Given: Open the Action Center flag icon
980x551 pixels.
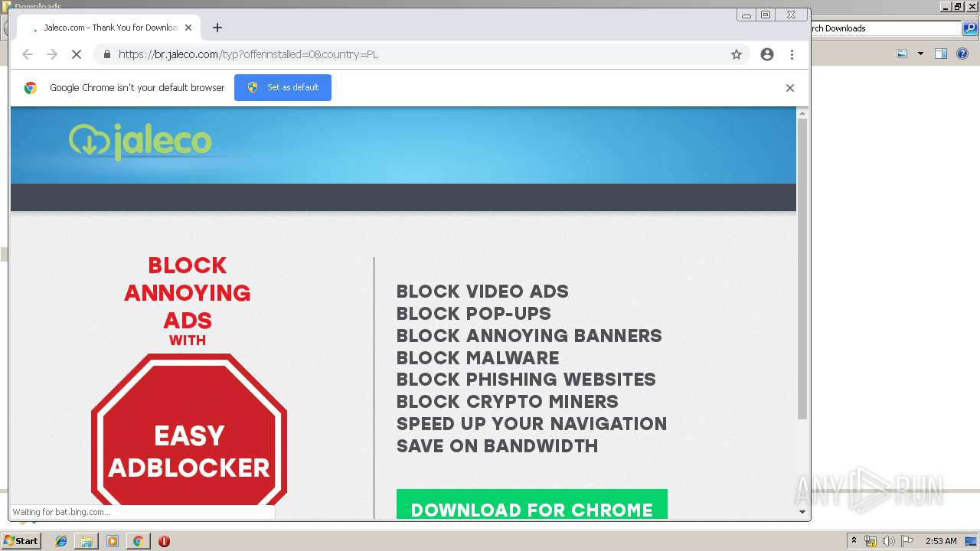Looking at the screenshot, I should point(908,541).
